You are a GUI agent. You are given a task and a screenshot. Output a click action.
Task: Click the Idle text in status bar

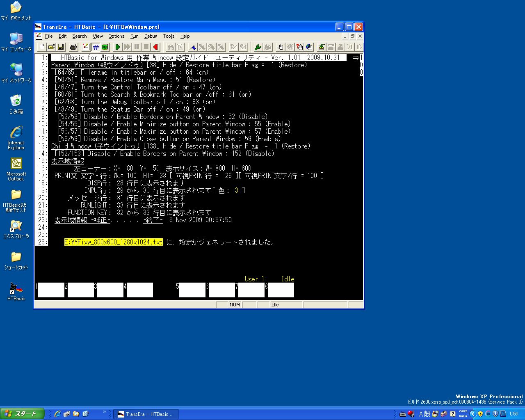point(275,305)
